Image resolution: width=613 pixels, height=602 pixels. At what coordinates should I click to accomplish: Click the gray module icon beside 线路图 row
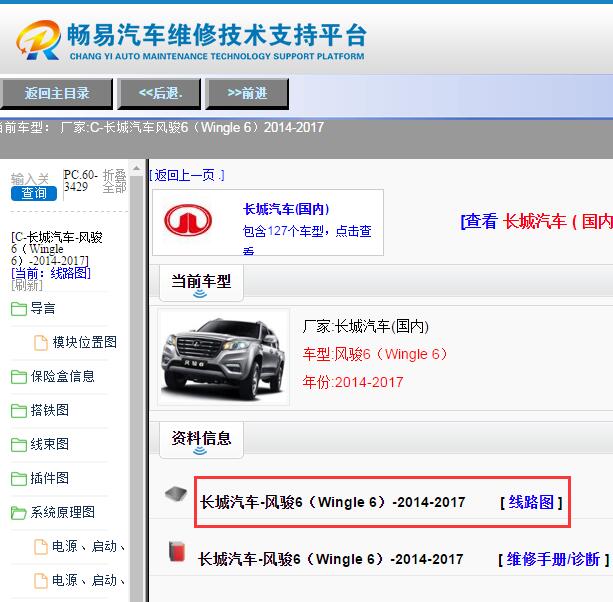tap(176, 493)
